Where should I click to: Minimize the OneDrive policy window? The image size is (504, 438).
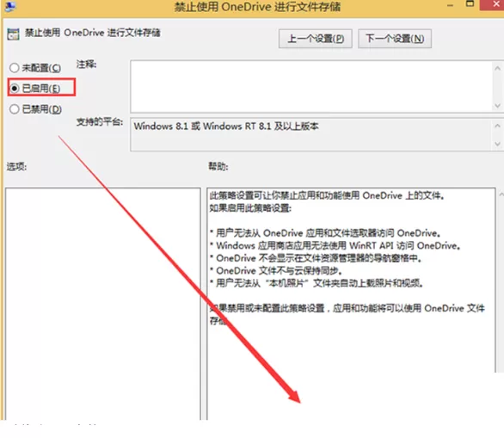[x=450, y=5]
